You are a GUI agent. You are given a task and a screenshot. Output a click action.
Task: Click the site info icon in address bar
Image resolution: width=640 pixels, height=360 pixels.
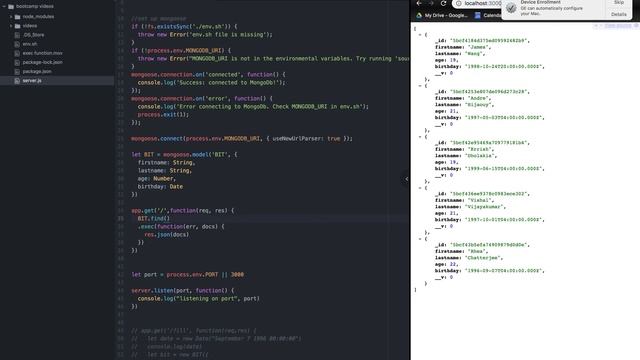click(x=458, y=3)
